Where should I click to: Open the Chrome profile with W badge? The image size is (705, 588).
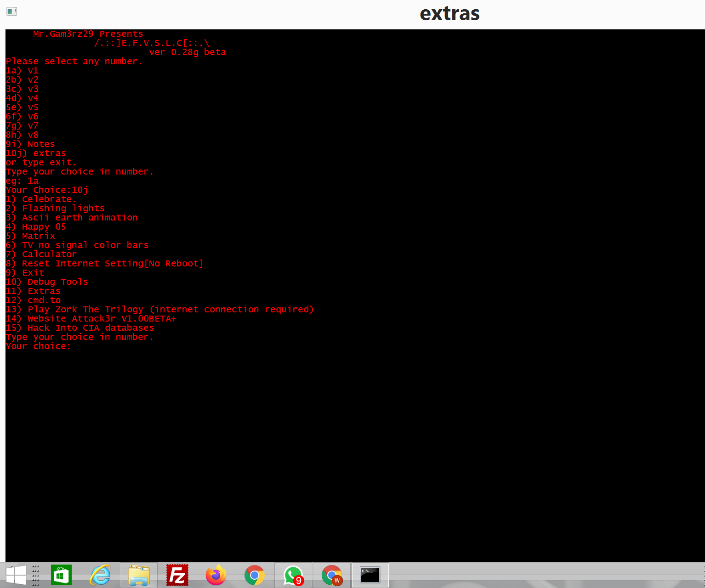[x=332, y=575]
